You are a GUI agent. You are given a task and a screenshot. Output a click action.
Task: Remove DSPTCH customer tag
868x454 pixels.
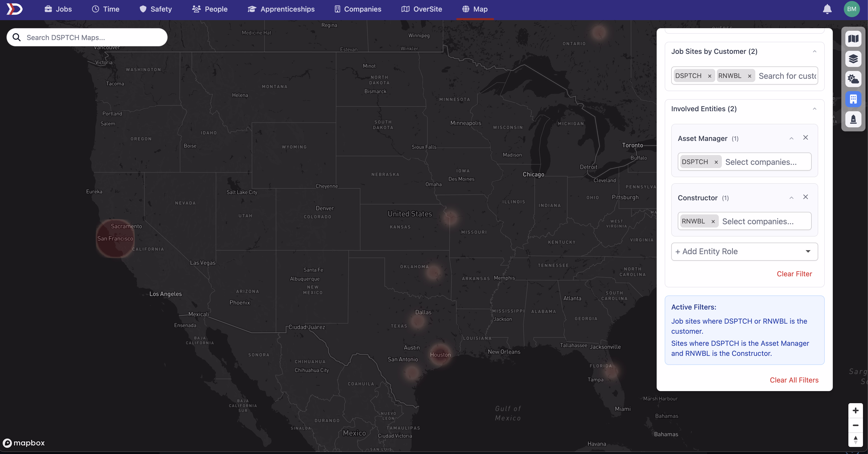coord(710,76)
